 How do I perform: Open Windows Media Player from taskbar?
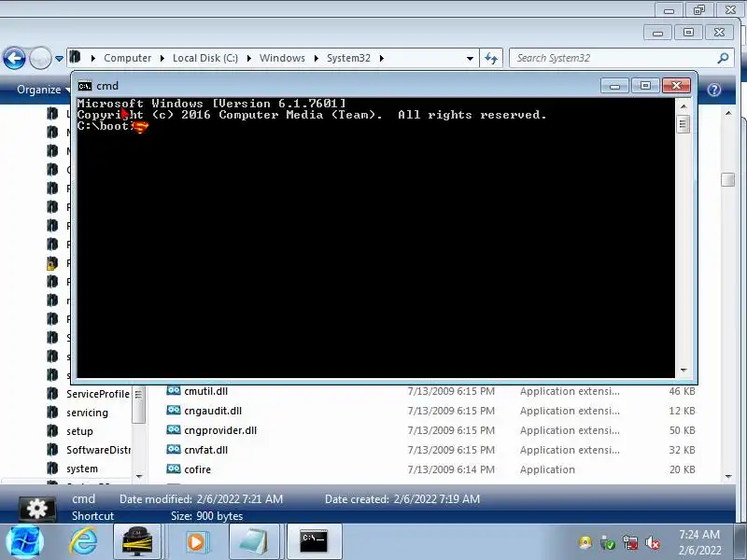click(196, 542)
